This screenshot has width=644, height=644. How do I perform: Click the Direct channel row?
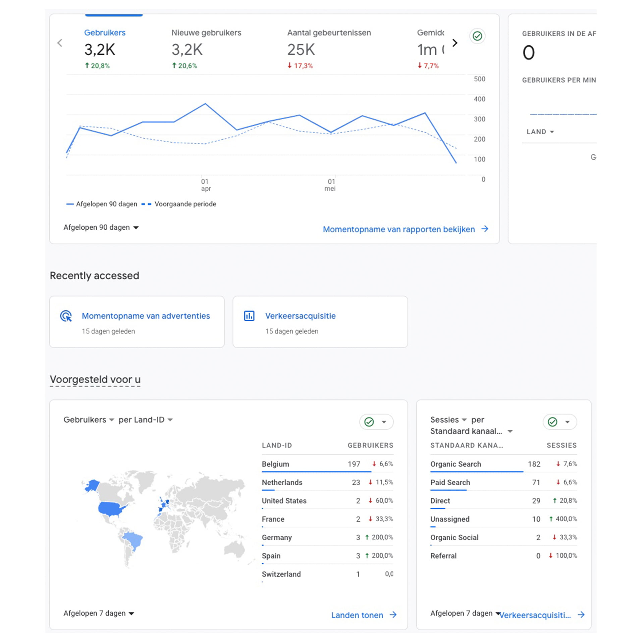(503, 501)
